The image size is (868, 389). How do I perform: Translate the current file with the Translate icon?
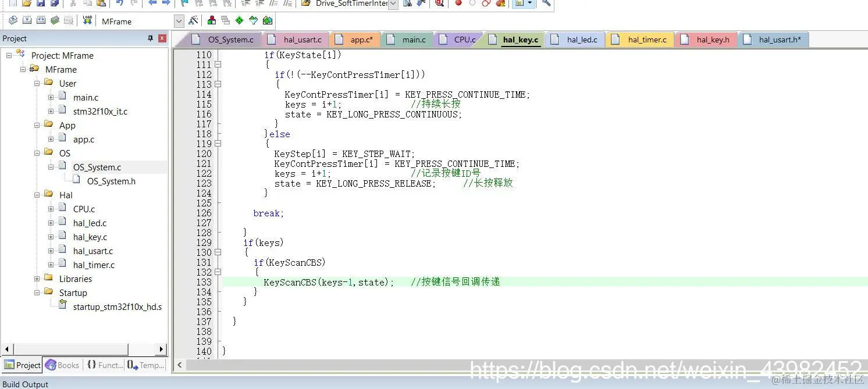click(13, 20)
